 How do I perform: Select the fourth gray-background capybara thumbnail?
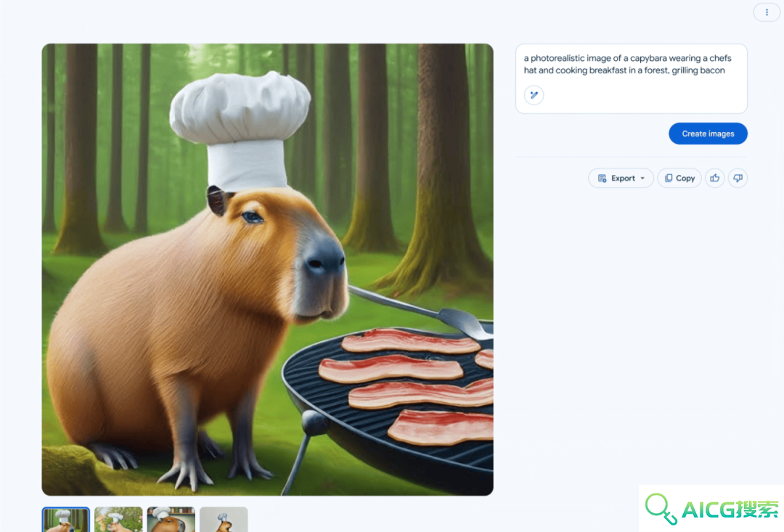224,520
